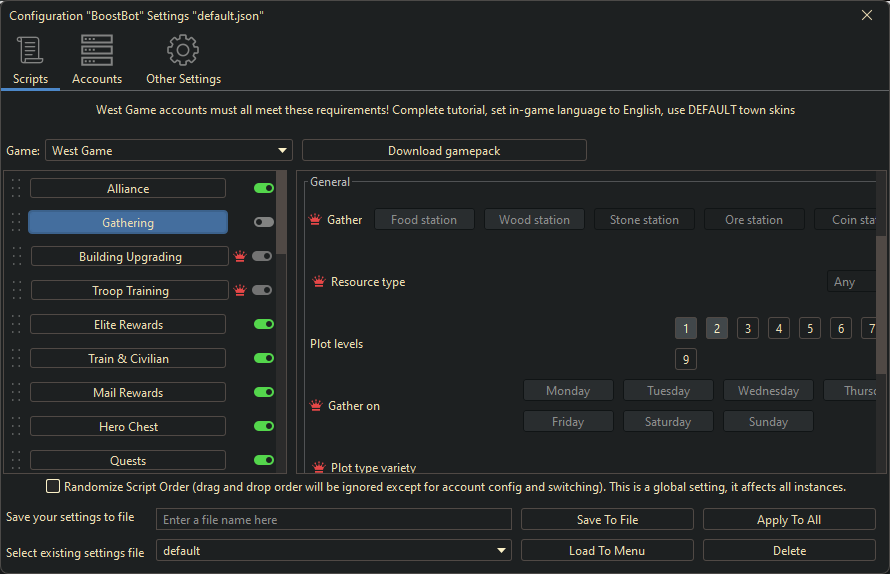This screenshot has width=890, height=574.
Task: Click the drag handle beside Alliance script
Action: 16,189
